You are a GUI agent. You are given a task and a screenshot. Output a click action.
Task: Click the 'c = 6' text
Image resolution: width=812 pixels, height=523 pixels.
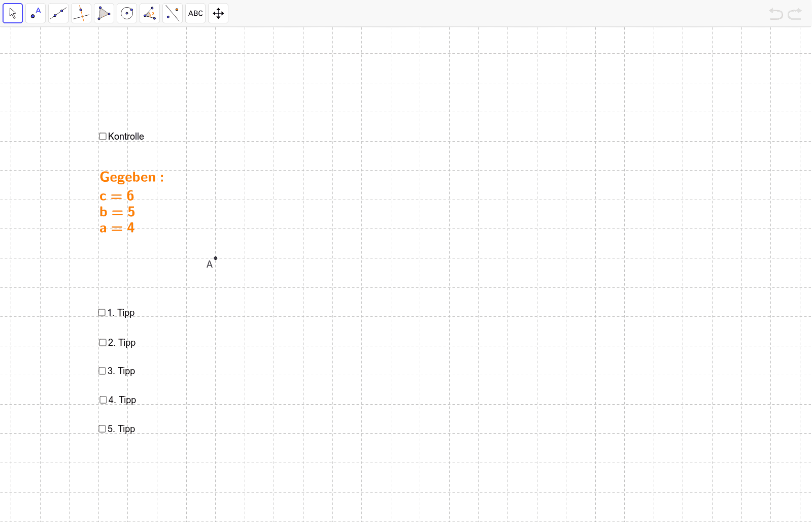117,195
